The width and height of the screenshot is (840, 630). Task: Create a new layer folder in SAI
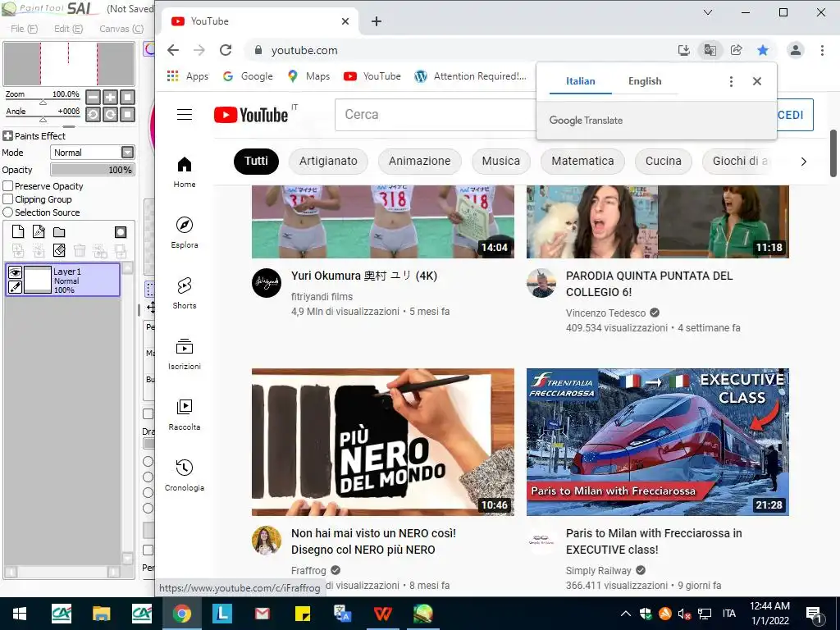coord(59,232)
